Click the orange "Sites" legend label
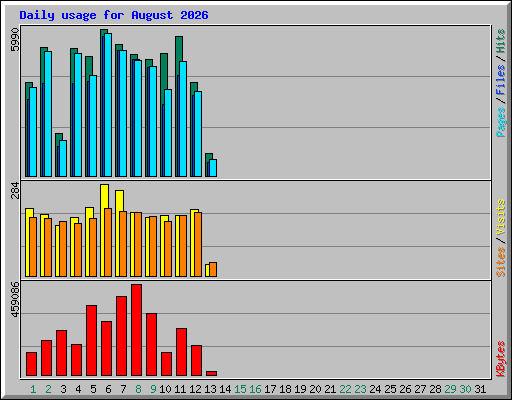512x400 pixels. coord(501,262)
